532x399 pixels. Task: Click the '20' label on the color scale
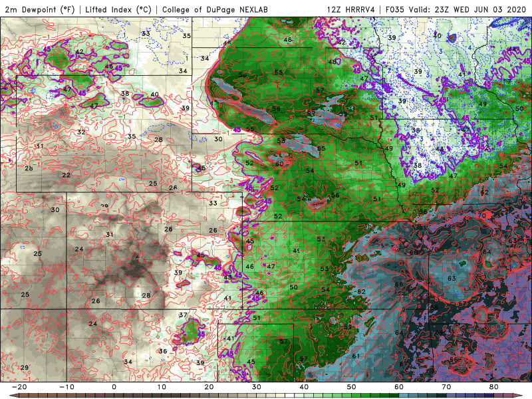209,387
